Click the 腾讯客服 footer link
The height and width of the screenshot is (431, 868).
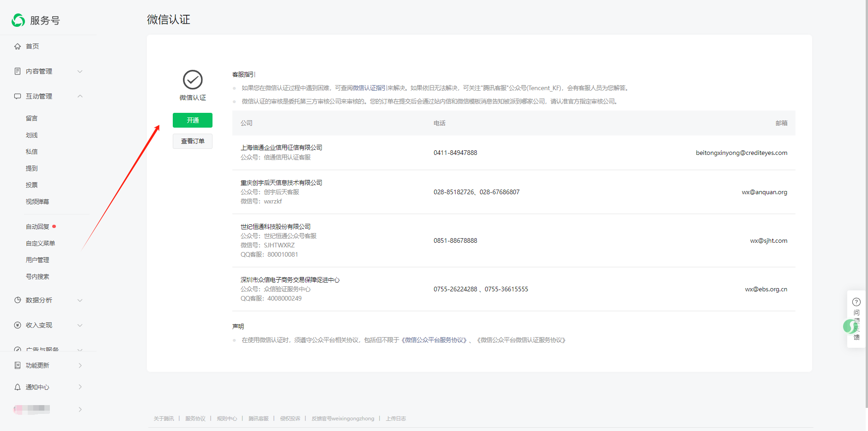pos(258,419)
